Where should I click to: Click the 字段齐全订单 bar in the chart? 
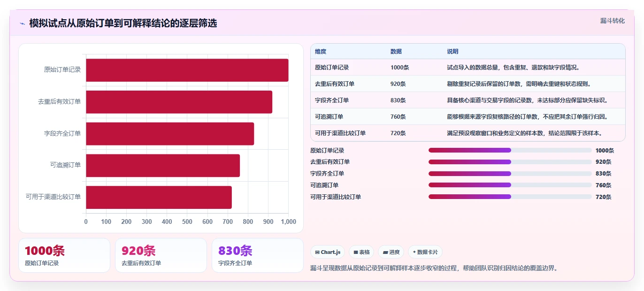170,134
